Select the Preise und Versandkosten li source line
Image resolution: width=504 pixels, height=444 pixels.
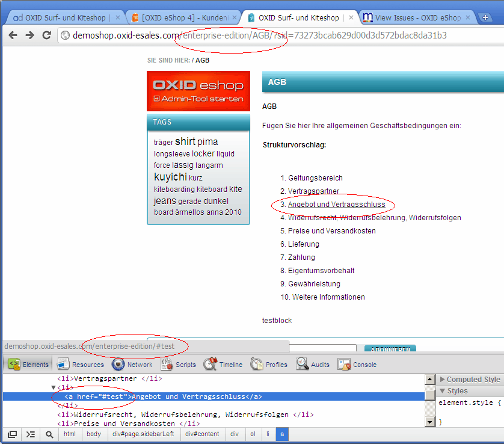pyautogui.click(x=129, y=424)
